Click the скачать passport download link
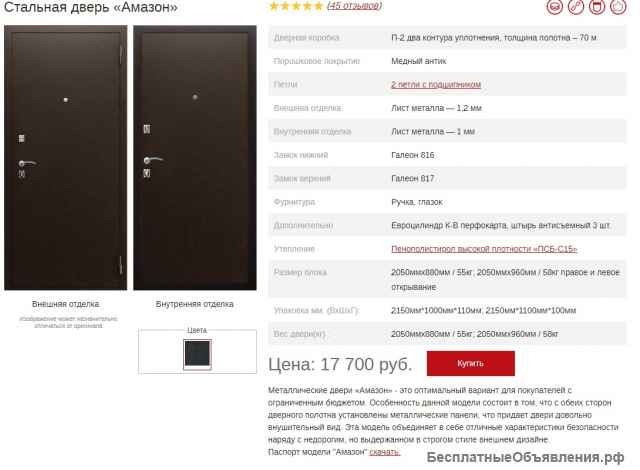The width and height of the screenshot is (640, 470). (x=384, y=452)
